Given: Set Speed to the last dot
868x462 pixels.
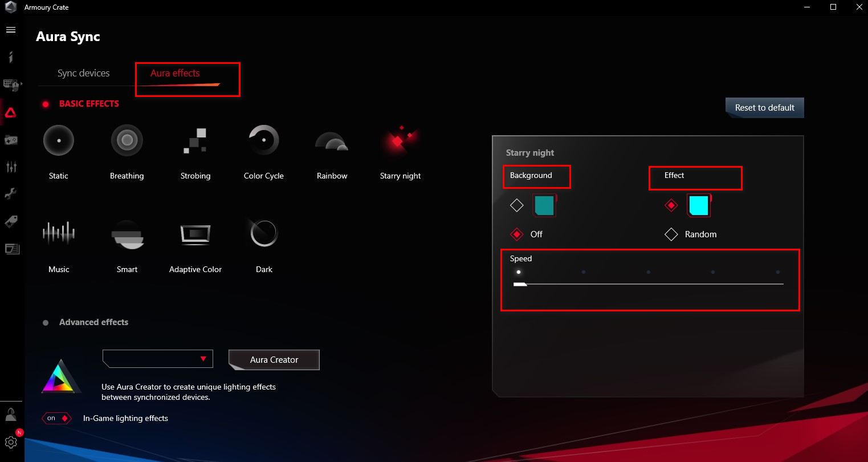Looking at the screenshot, I should coord(778,272).
